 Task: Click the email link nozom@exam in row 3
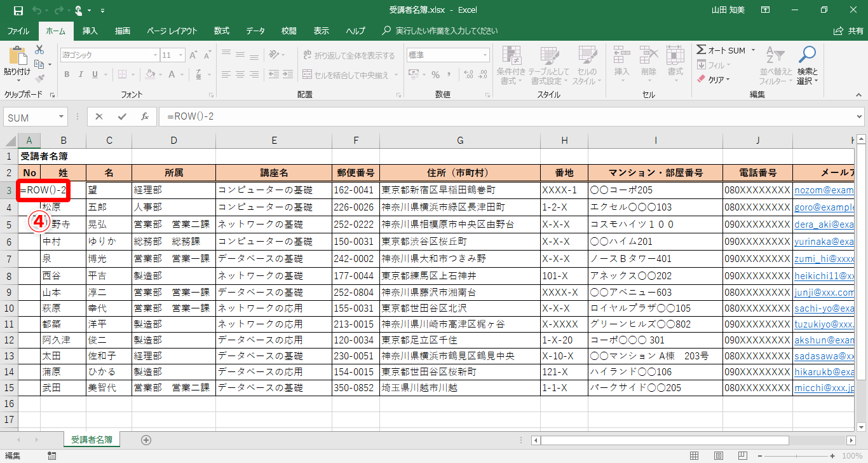point(824,190)
